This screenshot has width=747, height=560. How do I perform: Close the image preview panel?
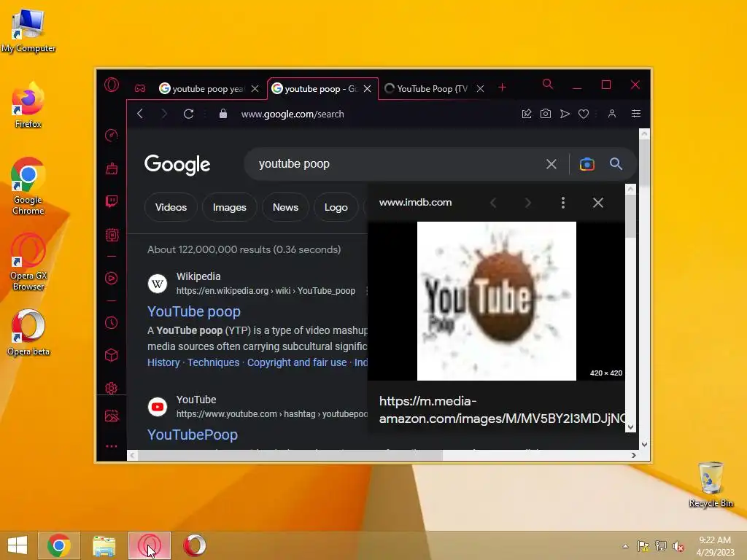[598, 203]
